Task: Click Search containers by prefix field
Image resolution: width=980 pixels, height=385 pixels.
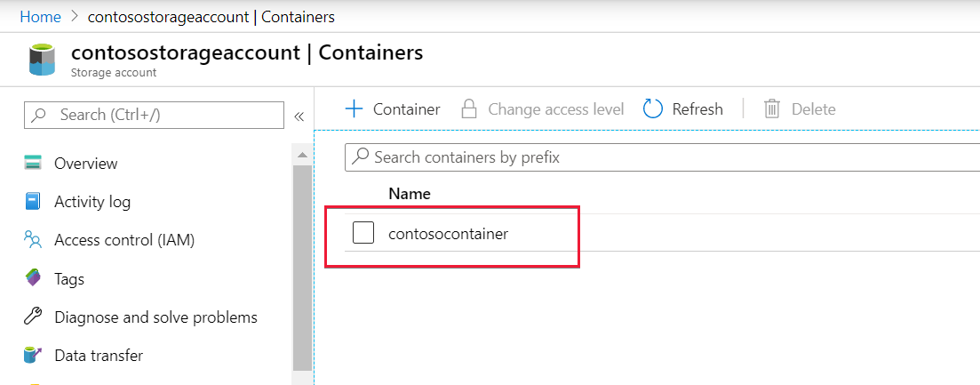Action: pyautogui.click(x=657, y=157)
